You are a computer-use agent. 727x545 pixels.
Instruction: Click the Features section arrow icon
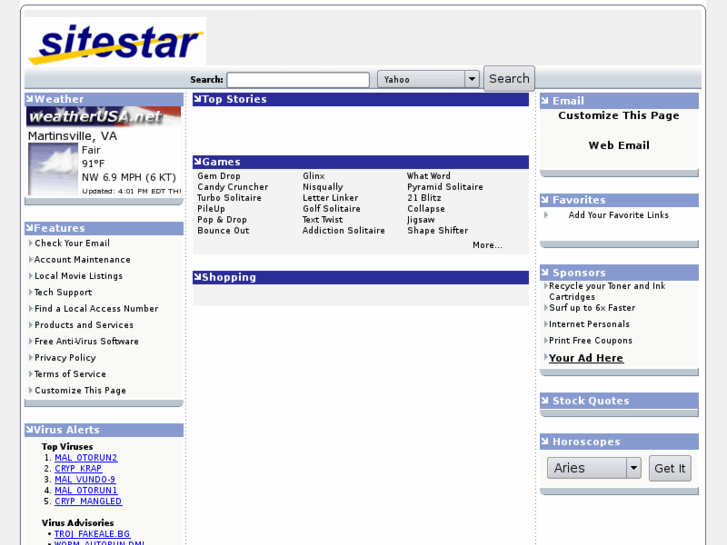[x=30, y=227]
